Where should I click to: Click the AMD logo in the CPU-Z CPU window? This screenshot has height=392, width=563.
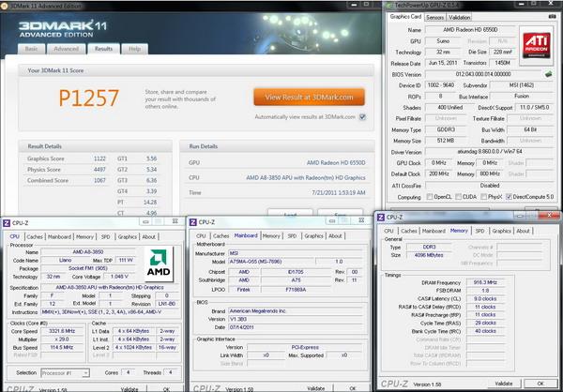[159, 264]
